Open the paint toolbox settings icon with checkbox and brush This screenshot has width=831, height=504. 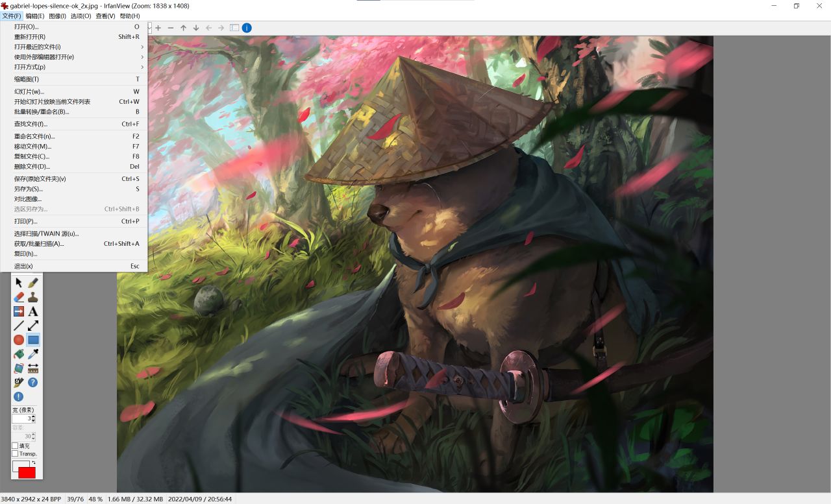[x=19, y=383]
